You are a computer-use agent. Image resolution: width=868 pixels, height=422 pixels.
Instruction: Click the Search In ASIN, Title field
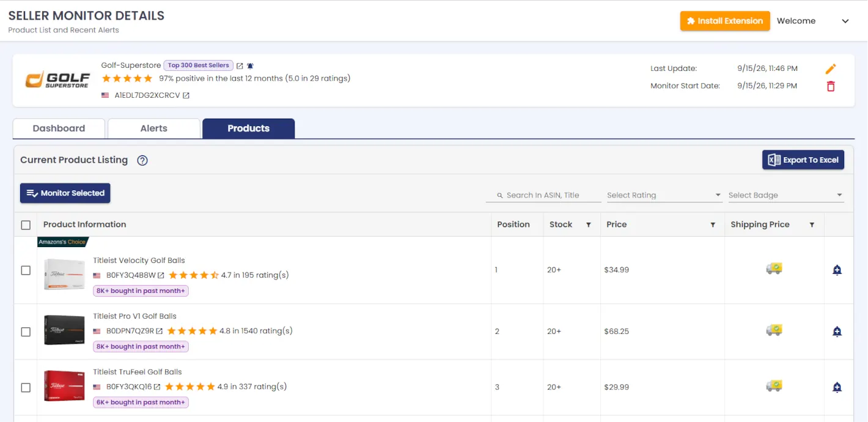click(544, 195)
